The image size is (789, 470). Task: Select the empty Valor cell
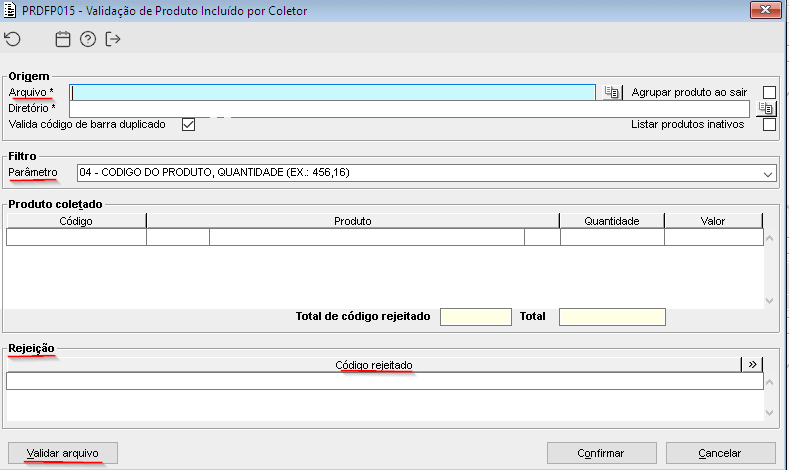pos(714,237)
